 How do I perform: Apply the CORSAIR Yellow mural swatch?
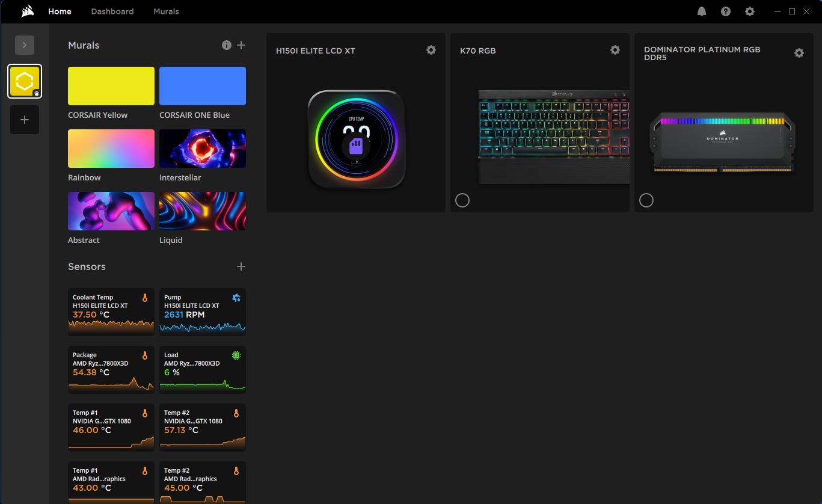click(111, 86)
